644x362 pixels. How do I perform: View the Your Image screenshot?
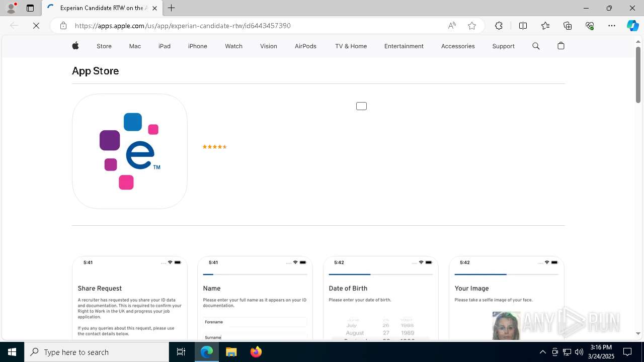point(507,298)
